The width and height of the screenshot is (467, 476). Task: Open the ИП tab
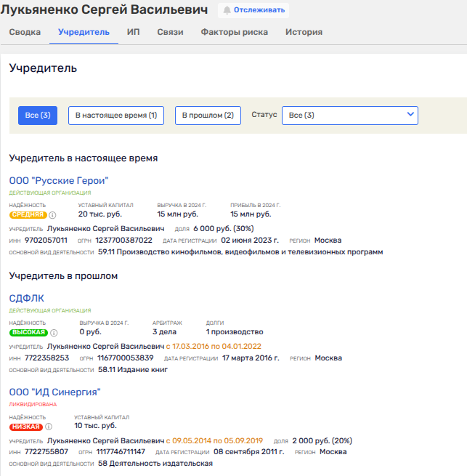point(133,32)
